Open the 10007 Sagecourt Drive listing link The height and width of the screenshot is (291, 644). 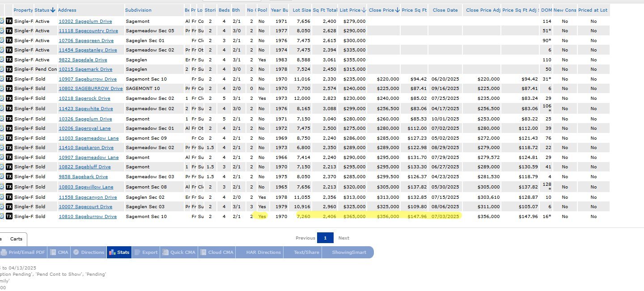click(85, 207)
